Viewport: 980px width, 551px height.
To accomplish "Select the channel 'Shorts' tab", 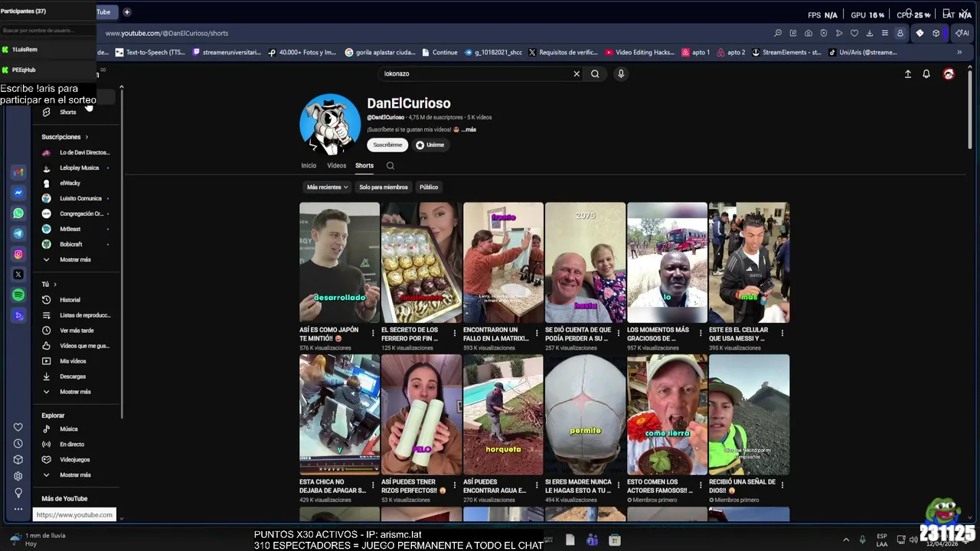I will tap(364, 165).
